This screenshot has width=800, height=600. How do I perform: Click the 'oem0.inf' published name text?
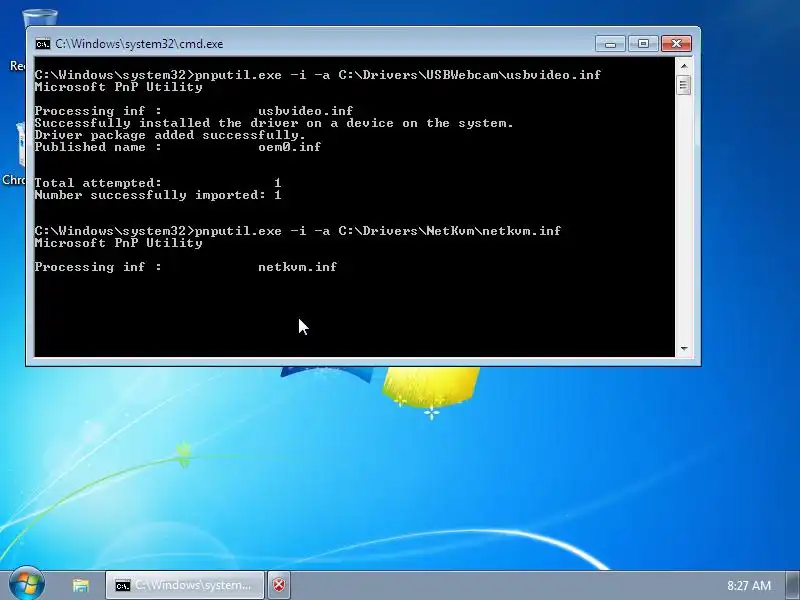coord(290,147)
